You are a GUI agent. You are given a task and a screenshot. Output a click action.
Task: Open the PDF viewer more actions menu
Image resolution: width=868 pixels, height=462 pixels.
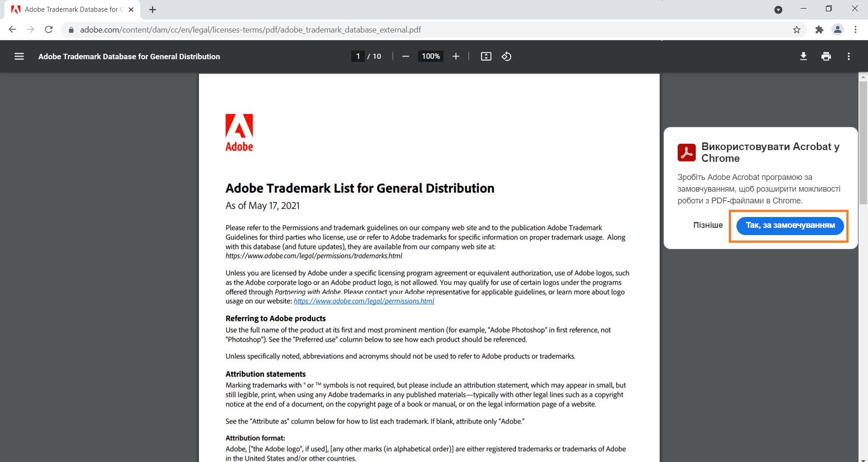pyautogui.click(x=849, y=57)
